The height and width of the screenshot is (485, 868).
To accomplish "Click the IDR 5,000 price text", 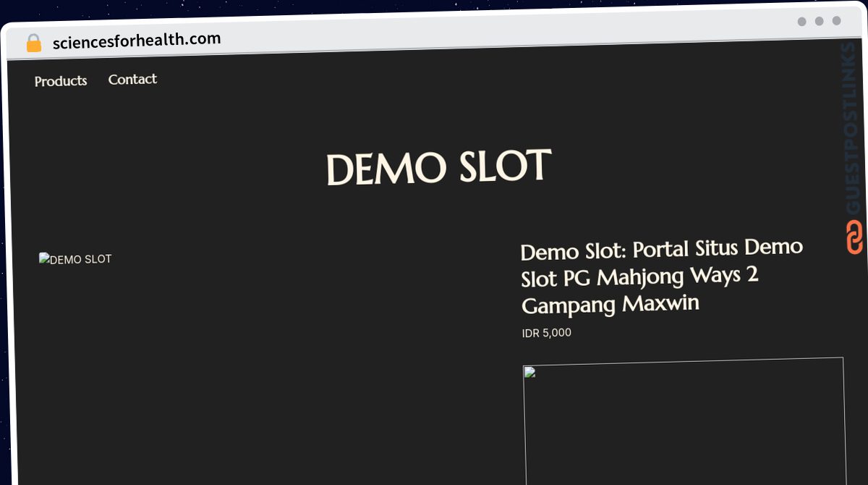I will coord(547,333).
